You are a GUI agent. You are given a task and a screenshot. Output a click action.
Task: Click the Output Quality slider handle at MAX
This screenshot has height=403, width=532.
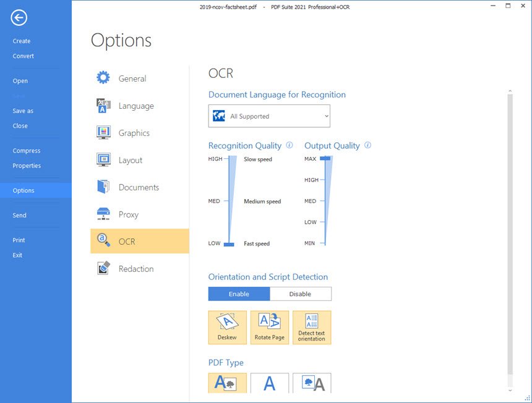[x=325, y=158]
